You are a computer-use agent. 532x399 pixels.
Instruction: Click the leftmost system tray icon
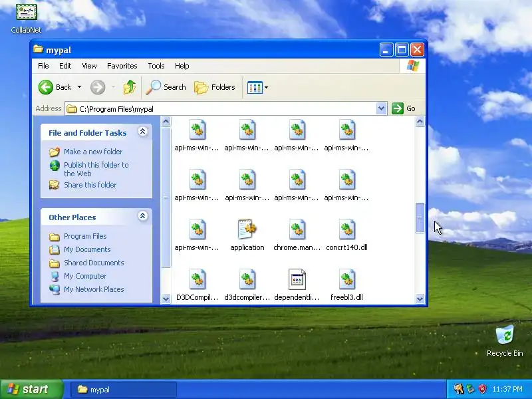click(x=458, y=389)
